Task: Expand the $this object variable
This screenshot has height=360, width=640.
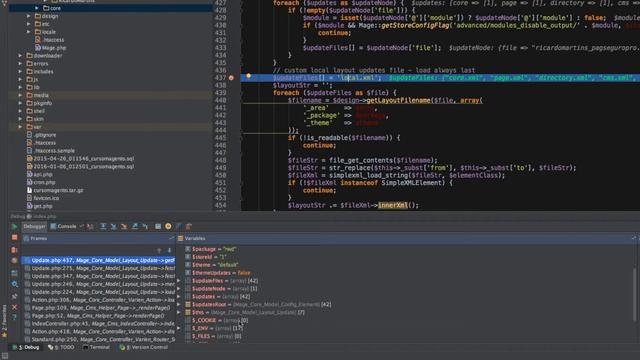Action: point(179,312)
